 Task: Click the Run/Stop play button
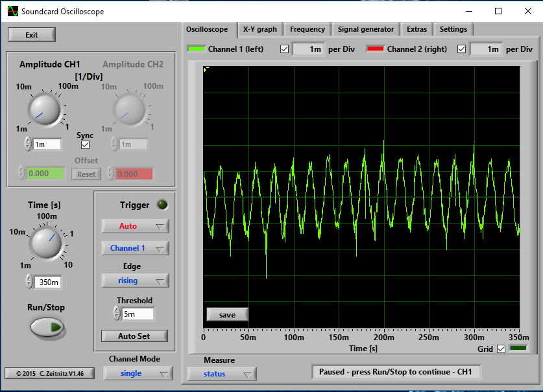47,327
